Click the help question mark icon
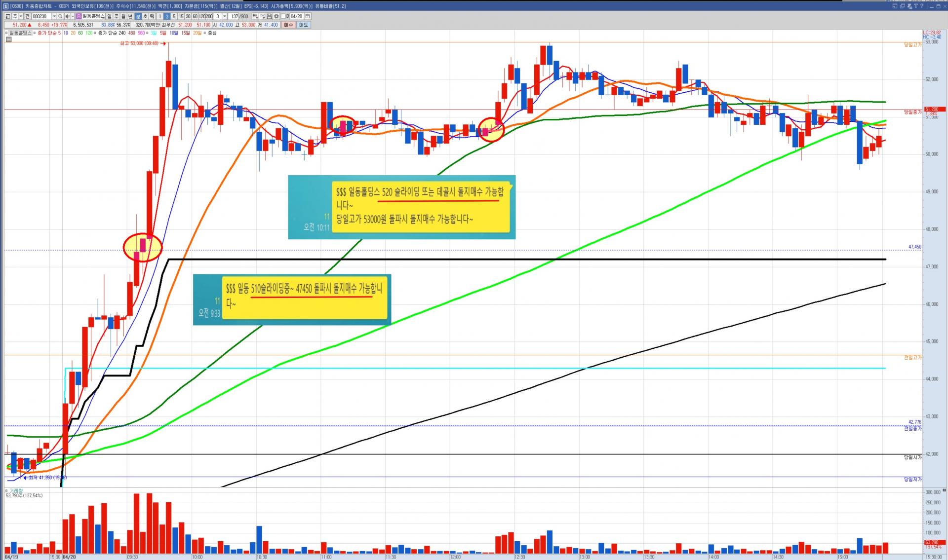Screen dimensions: 948x560 click(x=922, y=6)
